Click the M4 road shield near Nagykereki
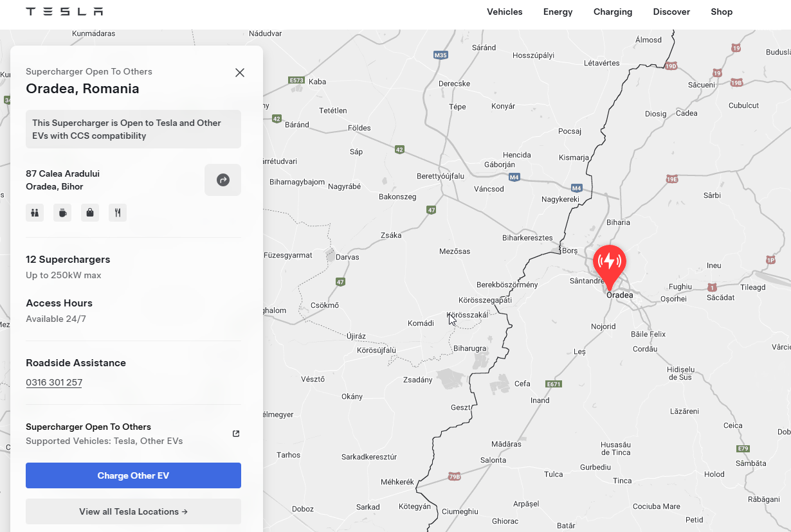791x532 pixels. click(577, 188)
